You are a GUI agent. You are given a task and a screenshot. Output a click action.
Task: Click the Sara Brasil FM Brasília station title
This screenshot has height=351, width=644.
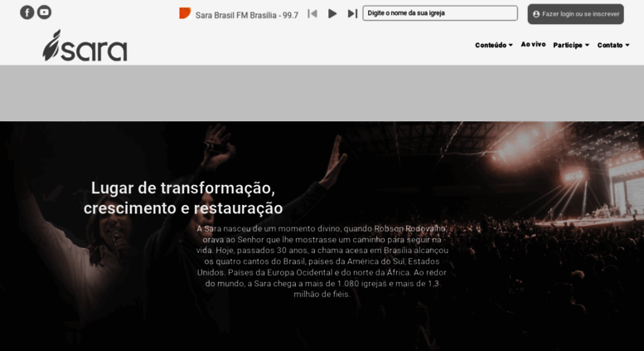247,15
